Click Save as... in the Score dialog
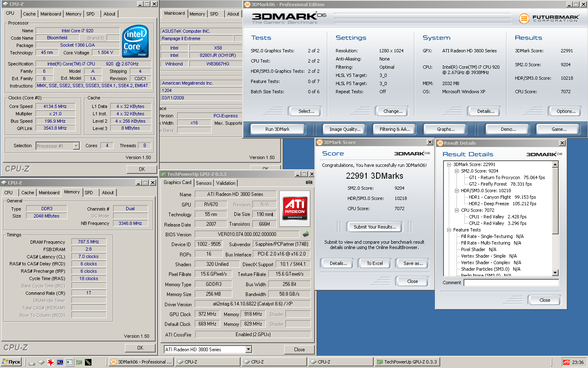This screenshot has width=588, height=368. click(x=413, y=263)
